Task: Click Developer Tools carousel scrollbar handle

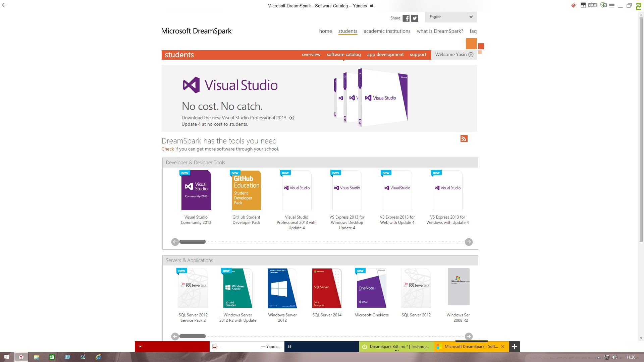Action: click(x=192, y=242)
